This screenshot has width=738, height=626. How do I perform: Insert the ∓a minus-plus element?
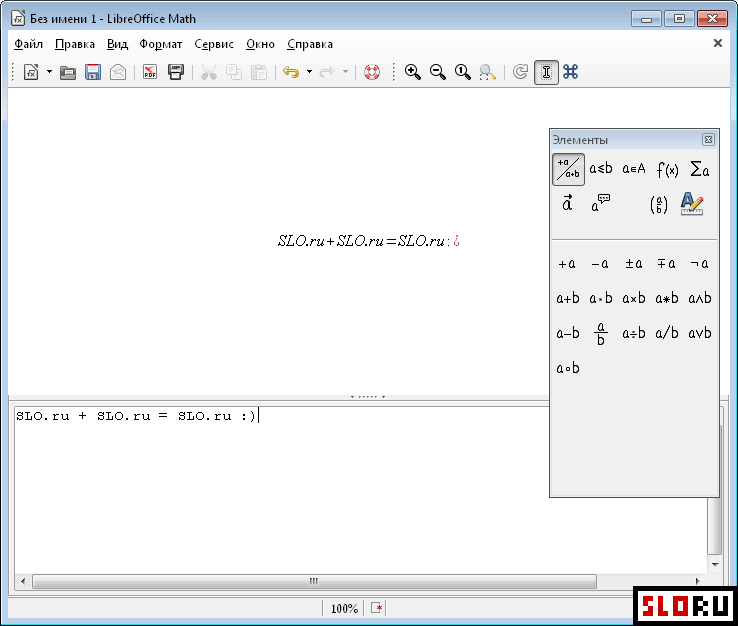pos(666,264)
